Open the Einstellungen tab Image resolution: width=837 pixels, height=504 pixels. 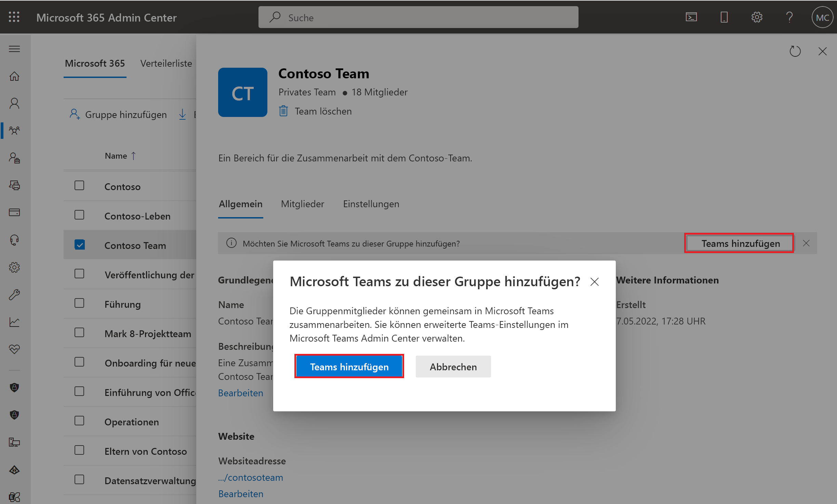(371, 204)
